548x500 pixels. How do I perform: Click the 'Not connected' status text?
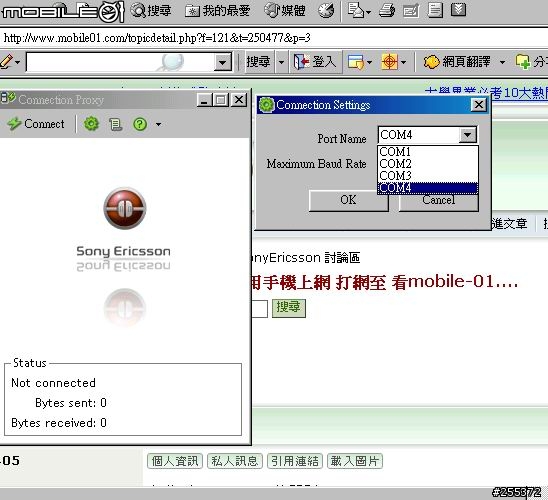[53, 383]
